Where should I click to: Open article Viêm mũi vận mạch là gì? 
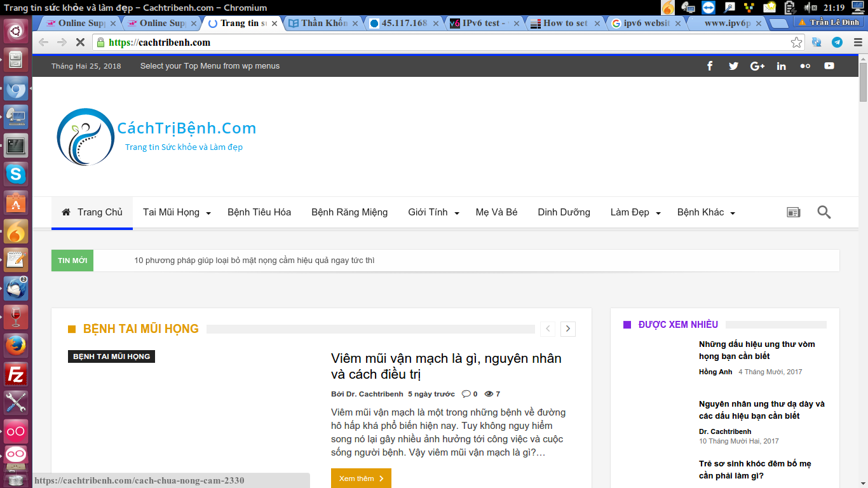click(x=446, y=367)
